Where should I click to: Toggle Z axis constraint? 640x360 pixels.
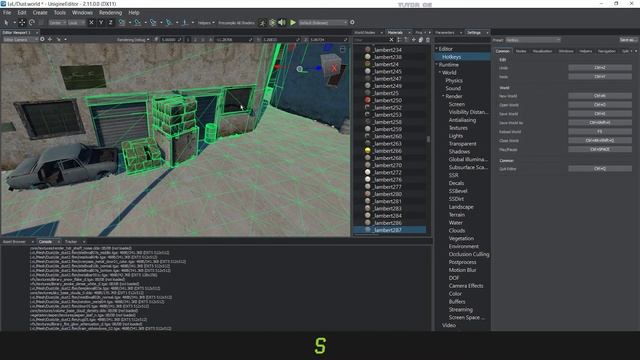(x=110, y=22)
